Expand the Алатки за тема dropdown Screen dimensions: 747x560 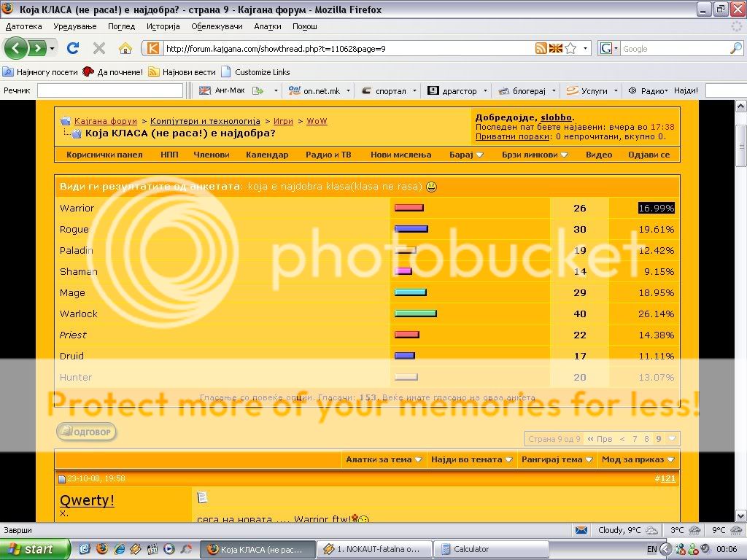[384, 459]
